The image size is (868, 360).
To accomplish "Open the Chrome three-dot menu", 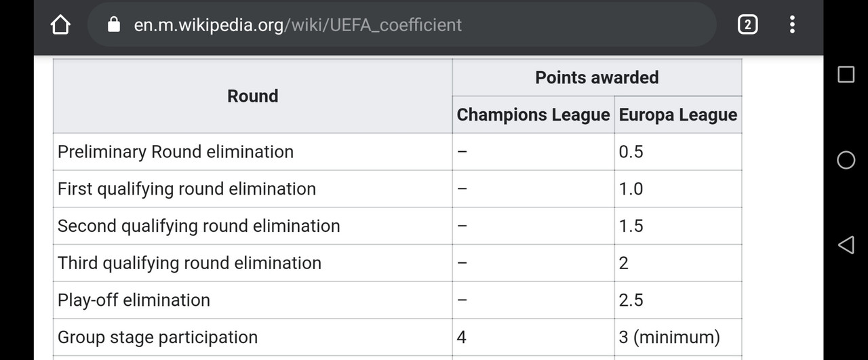I will [x=791, y=25].
